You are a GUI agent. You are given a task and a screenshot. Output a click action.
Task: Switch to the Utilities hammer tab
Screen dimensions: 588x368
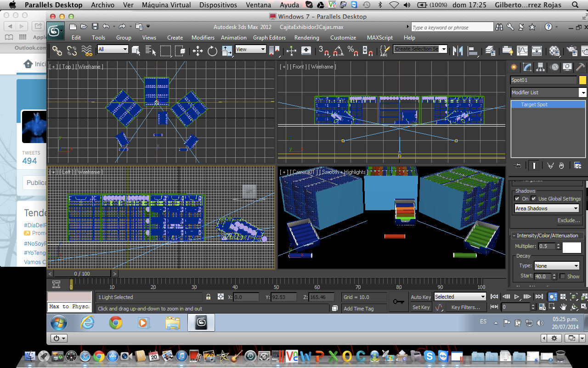[581, 67]
